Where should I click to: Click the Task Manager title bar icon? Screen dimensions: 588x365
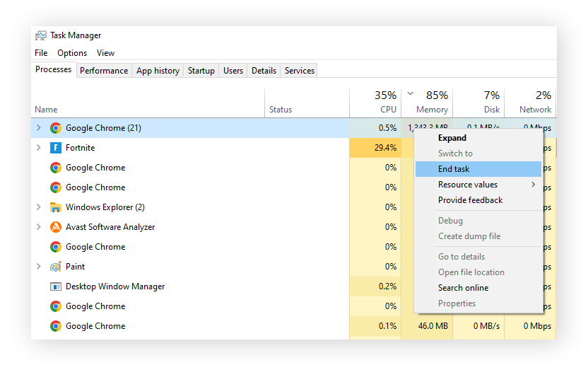tap(41, 35)
